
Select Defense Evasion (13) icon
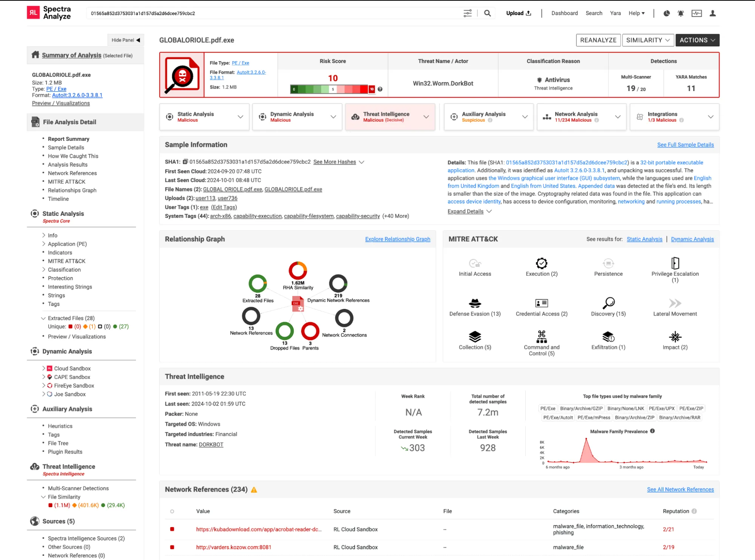click(x=475, y=303)
